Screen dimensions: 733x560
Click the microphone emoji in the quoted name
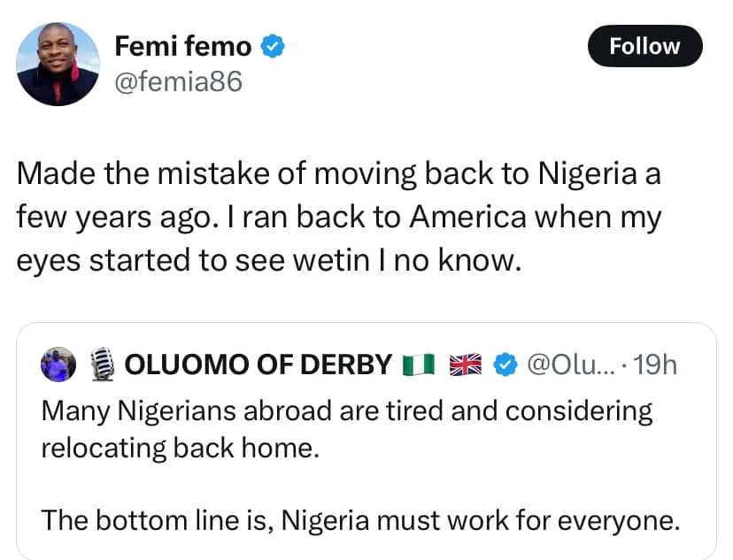pos(104,364)
